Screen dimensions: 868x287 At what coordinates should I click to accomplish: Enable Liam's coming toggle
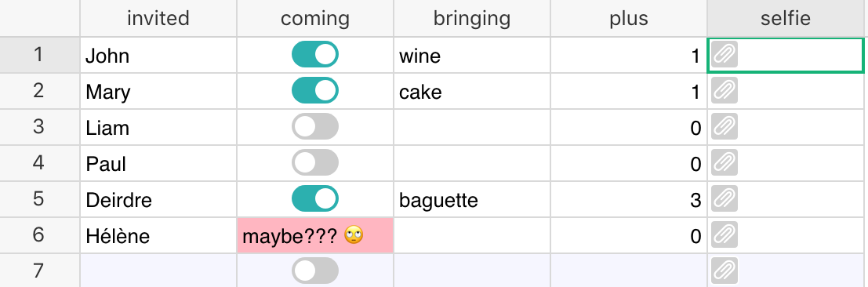coord(315,126)
